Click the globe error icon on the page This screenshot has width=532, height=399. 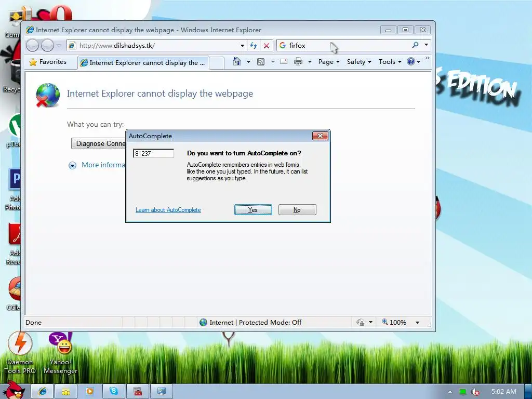tap(48, 95)
